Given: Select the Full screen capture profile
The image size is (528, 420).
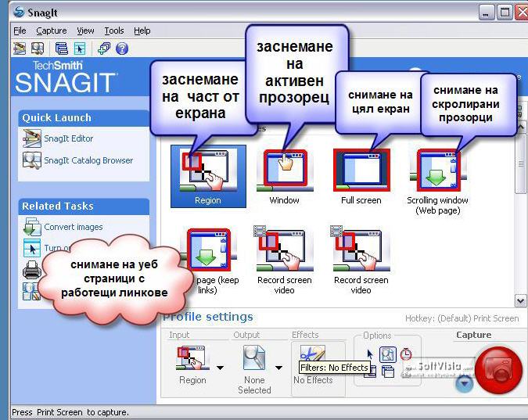Looking at the screenshot, I should click(x=361, y=178).
